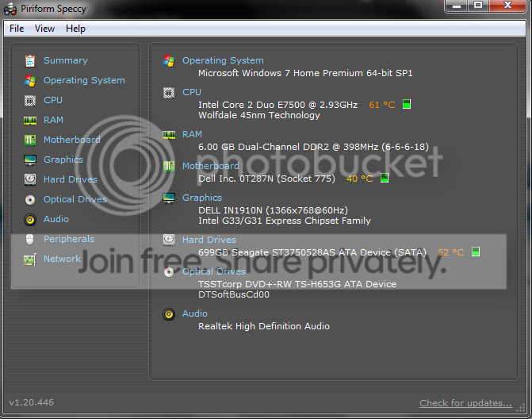
Task: Select Motherboard icon in sidebar
Action: coord(30,140)
